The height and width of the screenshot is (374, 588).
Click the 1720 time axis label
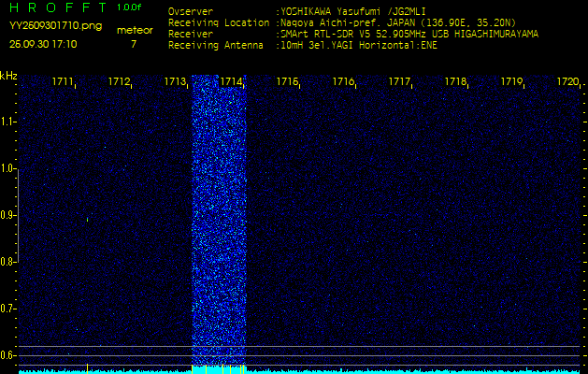coord(567,81)
